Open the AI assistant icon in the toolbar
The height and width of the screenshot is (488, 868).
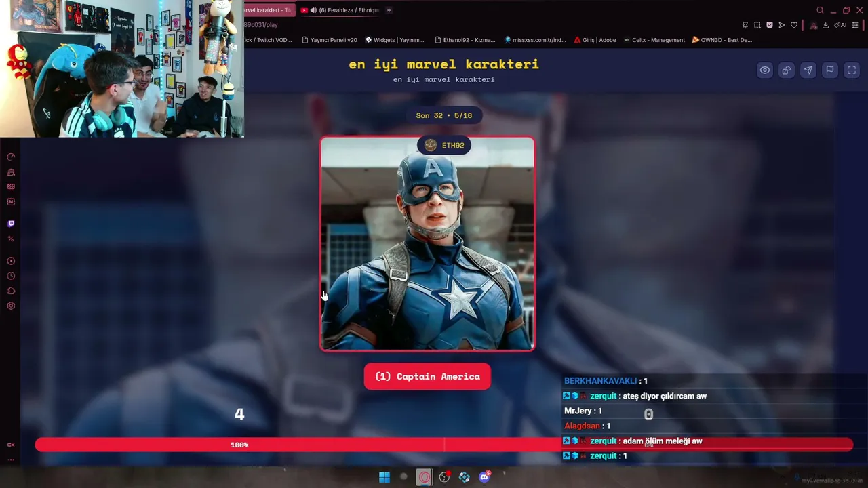click(x=841, y=25)
